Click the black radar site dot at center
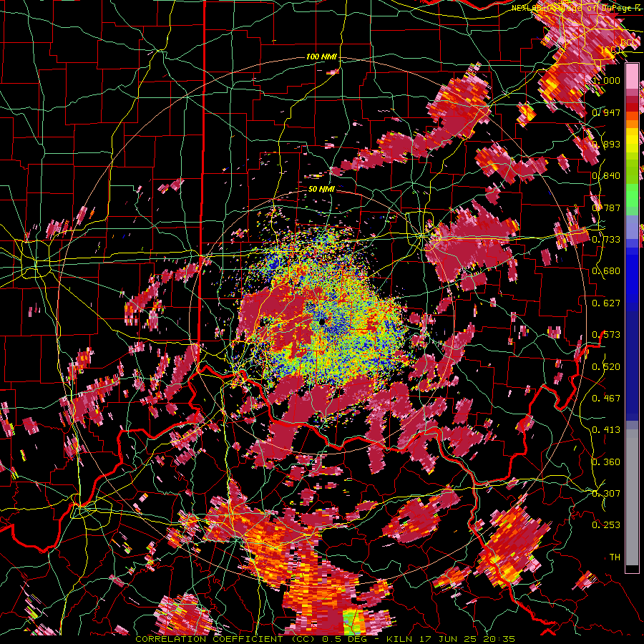Screen dimensions: 644x644 click(321, 321)
